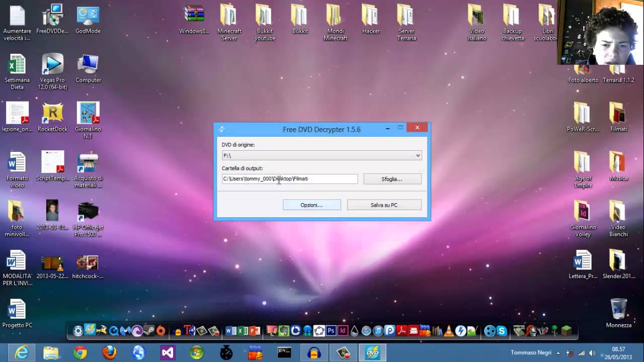Select the Settimana Dieta Excel file
The width and height of the screenshot is (644, 362).
point(17,72)
